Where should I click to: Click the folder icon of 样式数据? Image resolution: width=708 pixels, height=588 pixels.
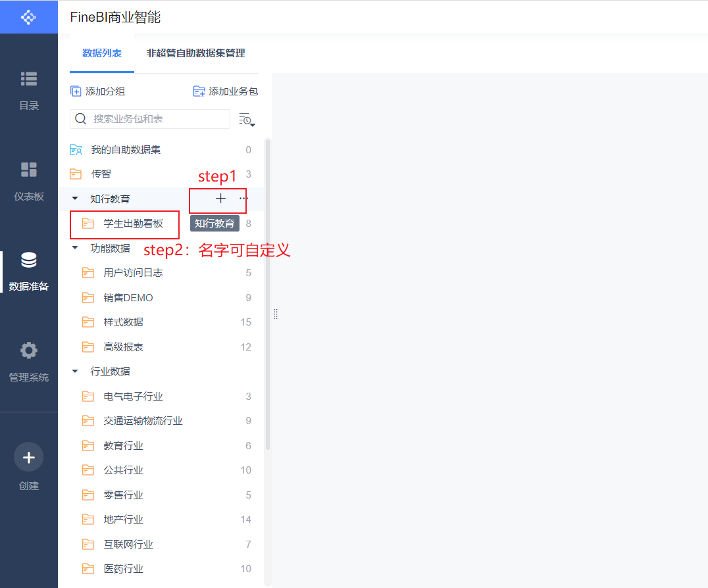pyautogui.click(x=88, y=322)
